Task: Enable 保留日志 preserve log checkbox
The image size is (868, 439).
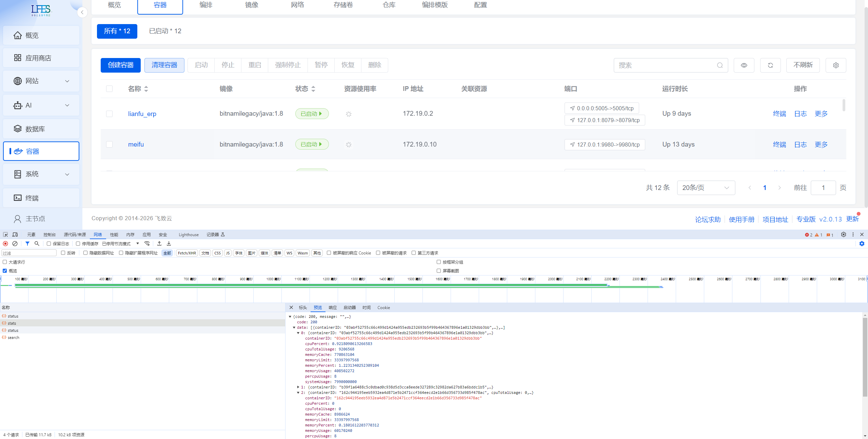Action: click(49, 244)
